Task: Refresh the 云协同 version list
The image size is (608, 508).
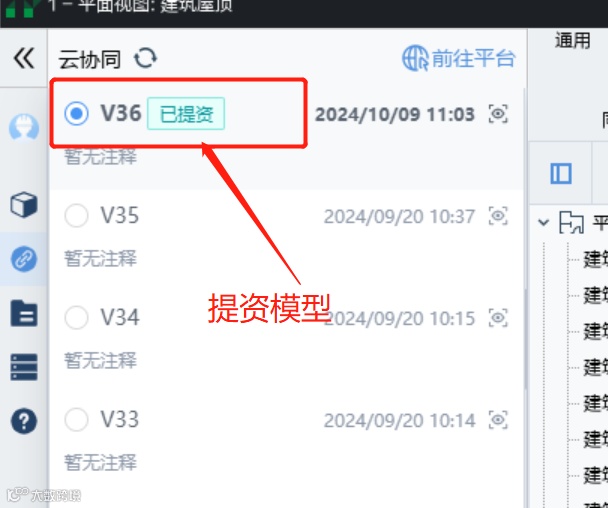Action: [145, 59]
